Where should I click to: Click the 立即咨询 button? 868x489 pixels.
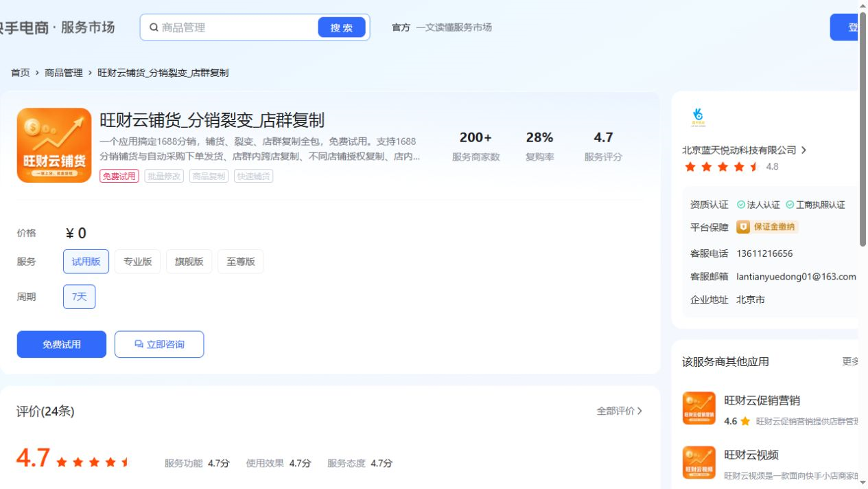[159, 344]
